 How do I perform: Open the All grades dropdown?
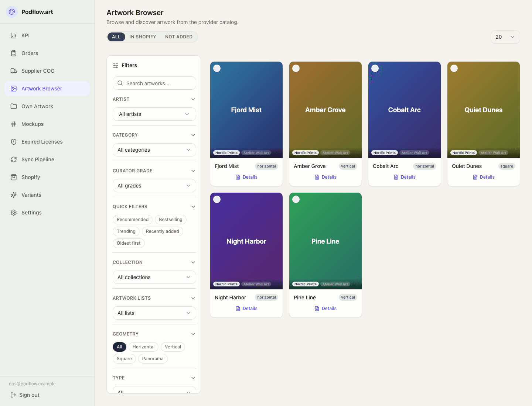[154, 186]
